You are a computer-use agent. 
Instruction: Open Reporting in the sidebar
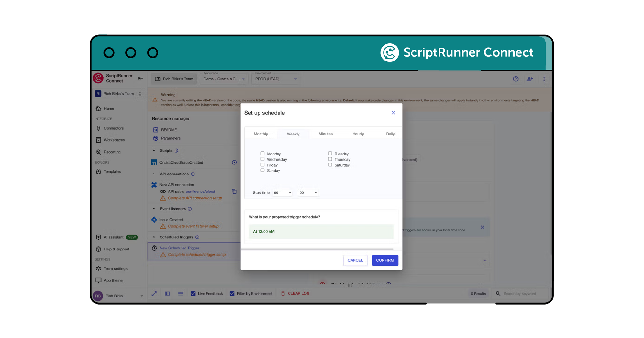(108, 152)
